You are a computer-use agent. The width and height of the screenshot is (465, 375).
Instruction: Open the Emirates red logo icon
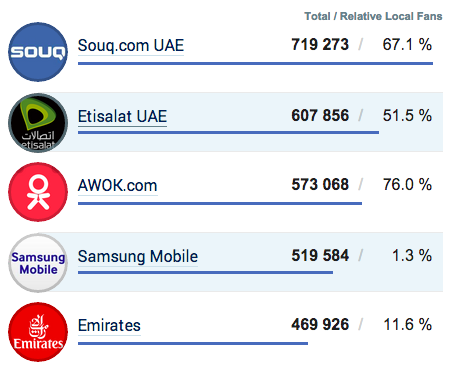tap(38, 332)
